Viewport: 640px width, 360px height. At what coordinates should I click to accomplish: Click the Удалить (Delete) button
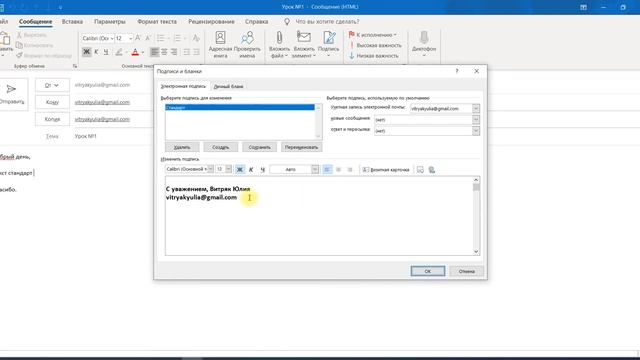point(182,147)
